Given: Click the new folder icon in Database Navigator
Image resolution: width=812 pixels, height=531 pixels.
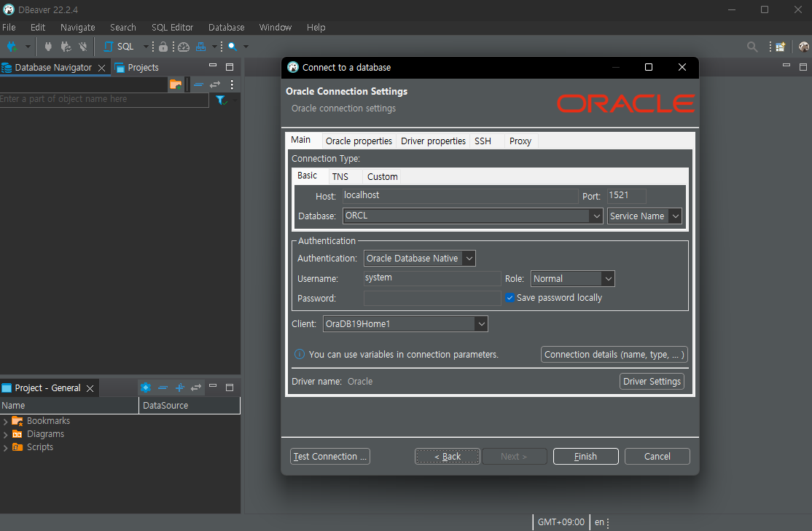Looking at the screenshot, I should coord(176,84).
